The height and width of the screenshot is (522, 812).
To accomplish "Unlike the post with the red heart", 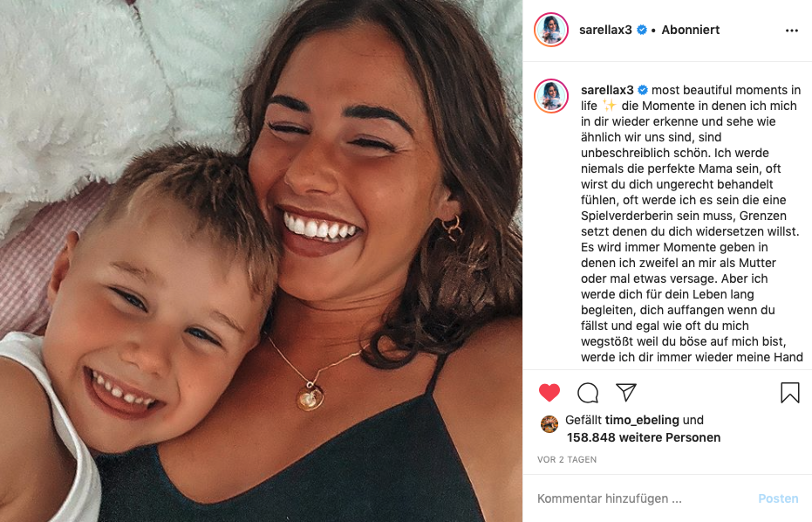I will [x=549, y=393].
